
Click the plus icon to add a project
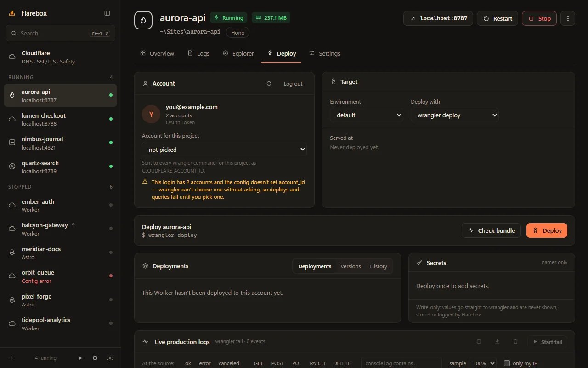pyautogui.click(x=11, y=358)
